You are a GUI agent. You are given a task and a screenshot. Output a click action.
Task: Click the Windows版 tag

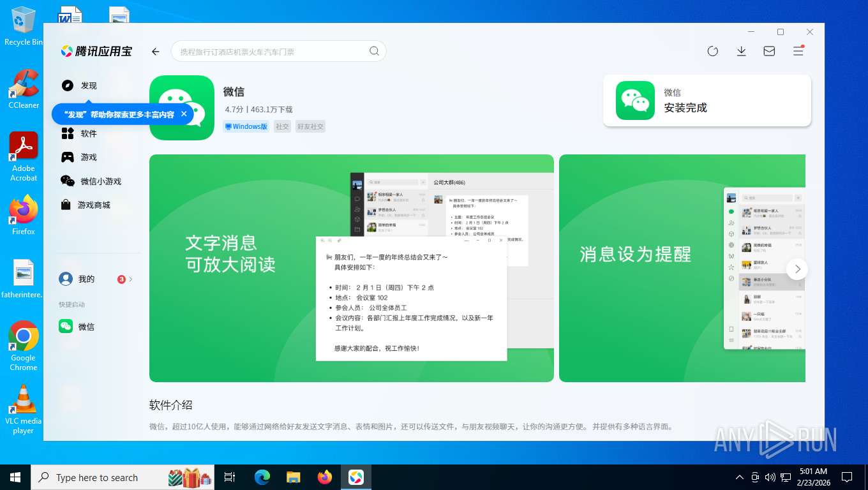246,126
